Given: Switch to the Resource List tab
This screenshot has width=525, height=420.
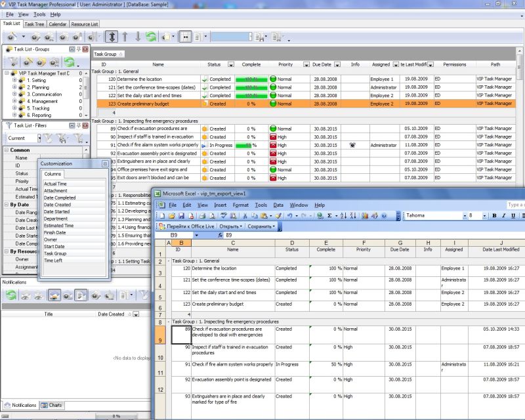Looking at the screenshot, I should point(85,24).
